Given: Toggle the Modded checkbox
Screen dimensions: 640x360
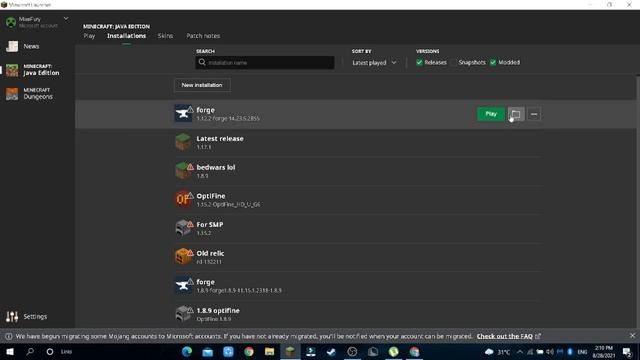Looking at the screenshot, I should 493,62.
